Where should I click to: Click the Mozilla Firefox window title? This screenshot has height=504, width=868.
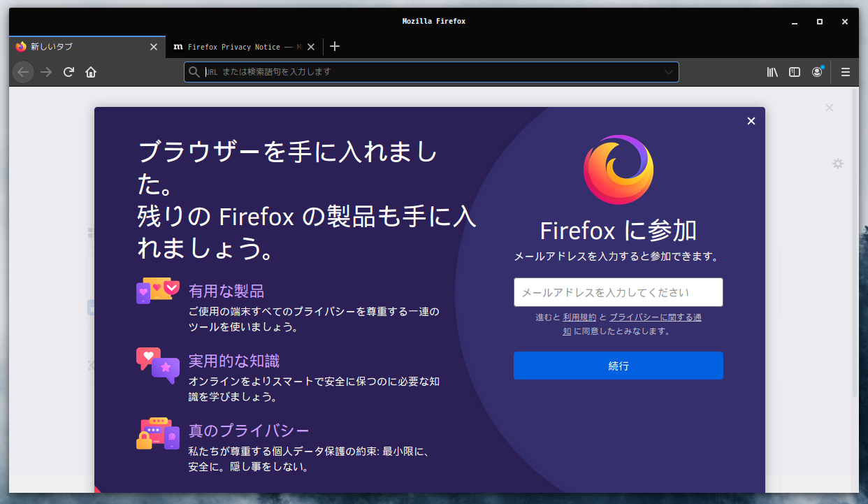click(434, 21)
